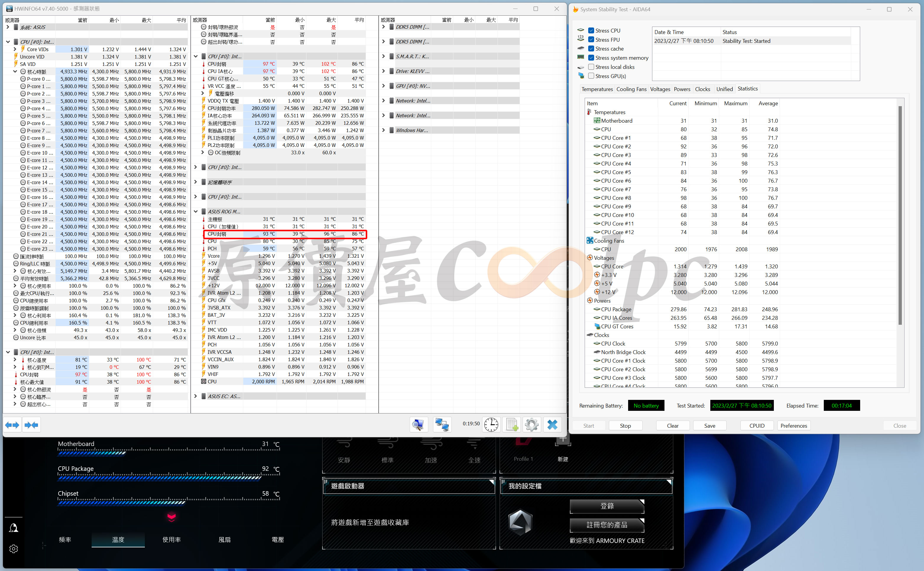Click the Preferences button in AIDA64
The image size is (924, 571).
pyautogui.click(x=793, y=426)
